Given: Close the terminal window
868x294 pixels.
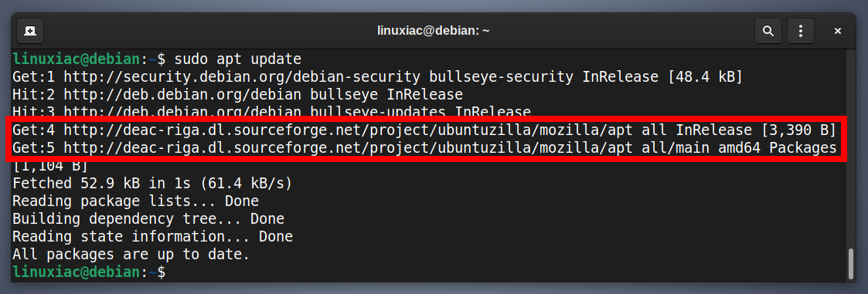Looking at the screenshot, I should [x=838, y=31].
